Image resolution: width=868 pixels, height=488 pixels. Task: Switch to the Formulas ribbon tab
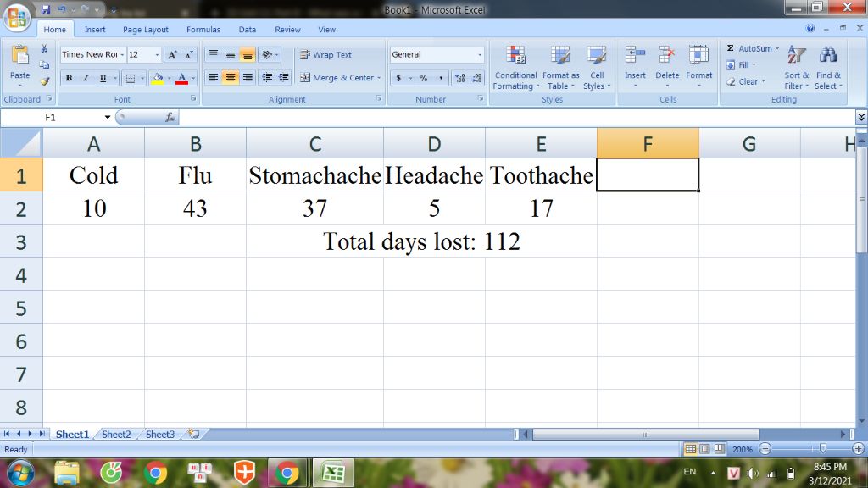pos(203,30)
